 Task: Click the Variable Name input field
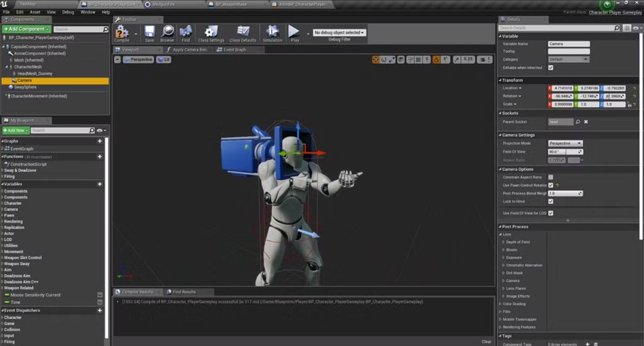click(x=569, y=44)
